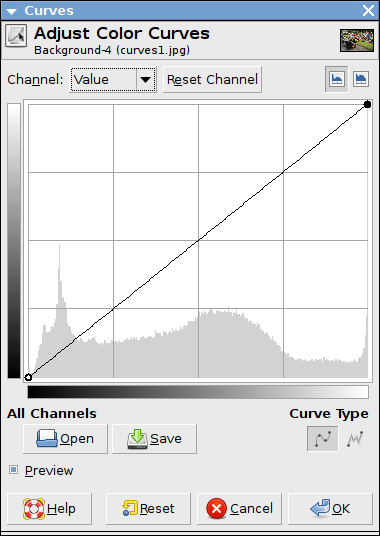The width and height of the screenshot is (380, 536).
Task: Select the linear histogram icon
Action: pyautogui.click(x=337, y=79)
